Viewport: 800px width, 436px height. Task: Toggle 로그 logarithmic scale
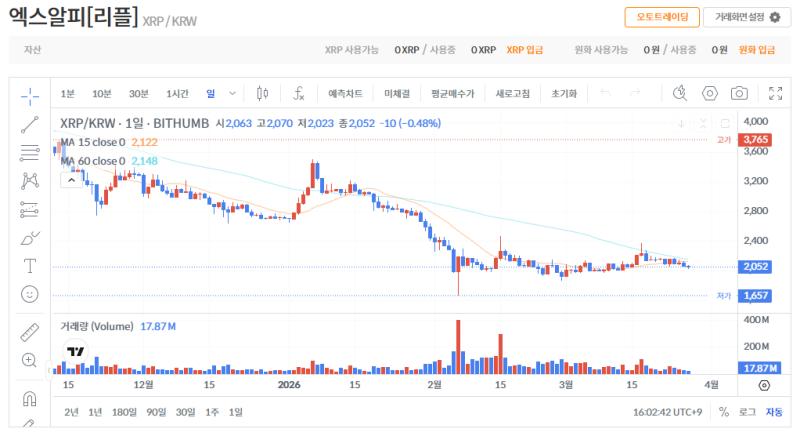coord(747,412)
